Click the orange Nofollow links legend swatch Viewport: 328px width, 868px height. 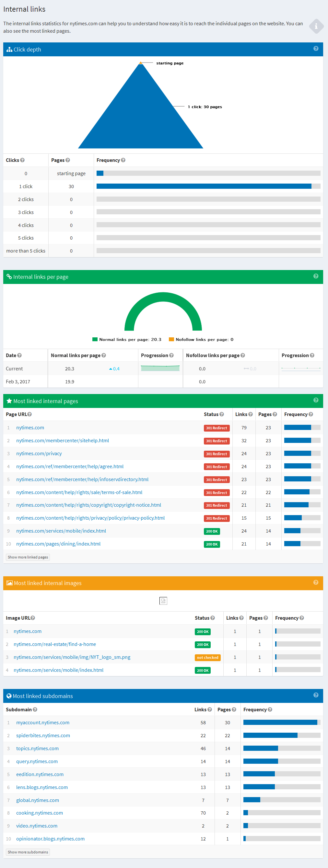click(x=171, y=339)
